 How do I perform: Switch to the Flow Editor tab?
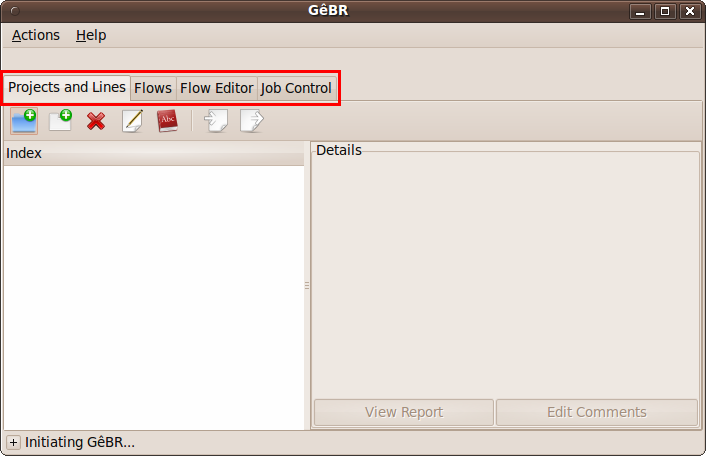pyautogui.click(x=217, y=88)
